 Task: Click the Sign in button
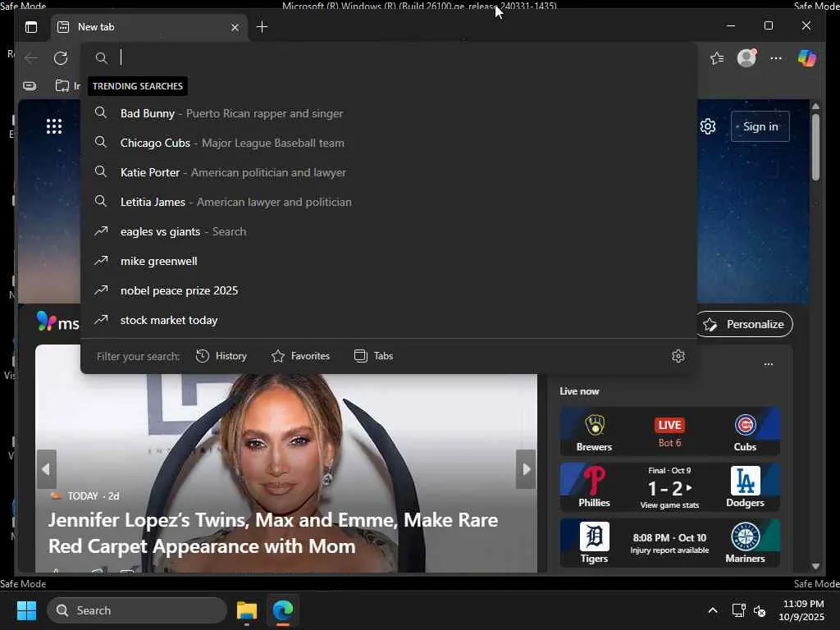(x=760, y=126)
